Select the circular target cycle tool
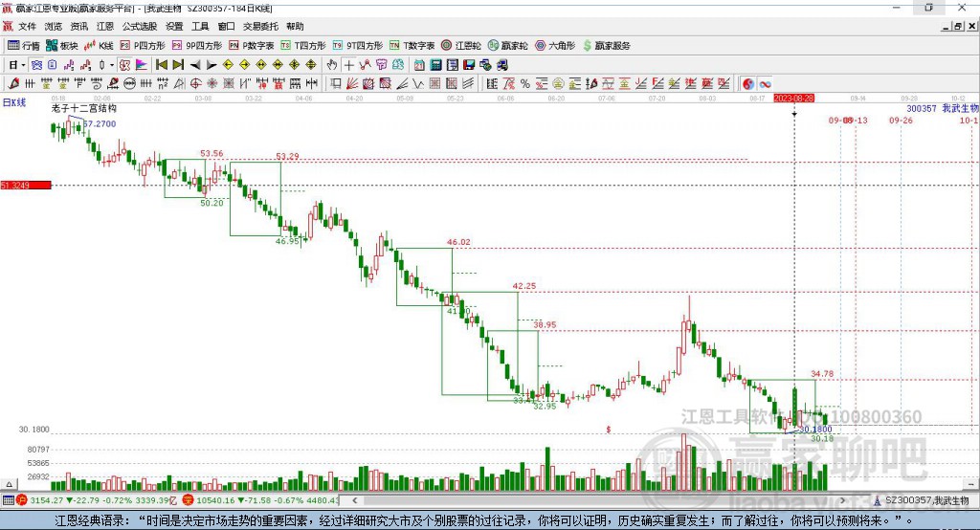Screen dimensions: 980x530 [x=195, y=84]
